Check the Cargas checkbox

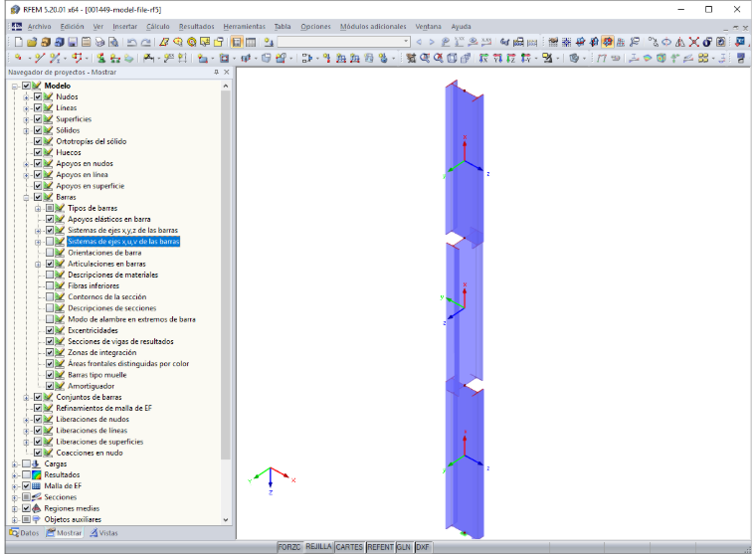[x=26, y=463]
